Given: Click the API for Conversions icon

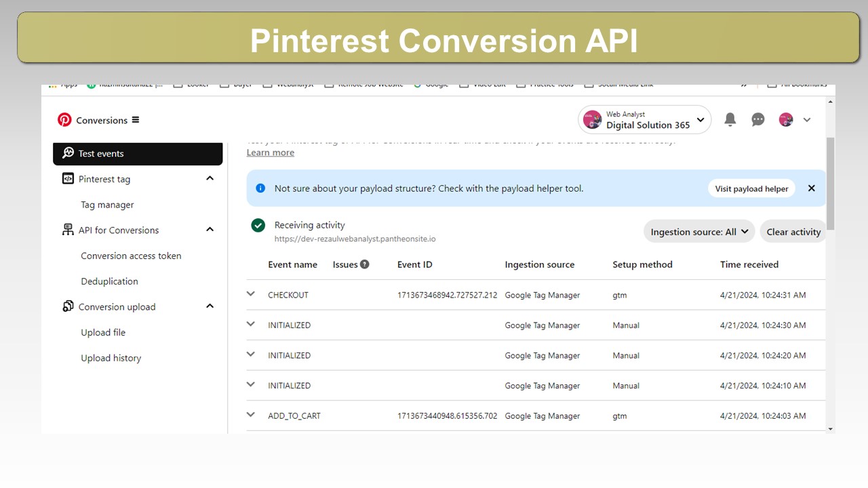Looking at the screenshot, I should click(68, 230).
